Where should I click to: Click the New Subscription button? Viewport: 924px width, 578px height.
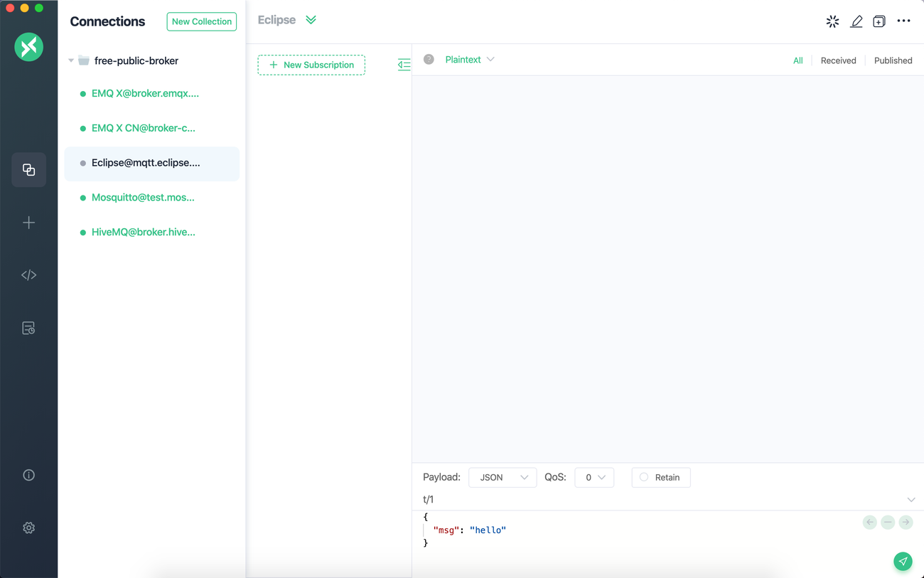(x=311, y=65)
